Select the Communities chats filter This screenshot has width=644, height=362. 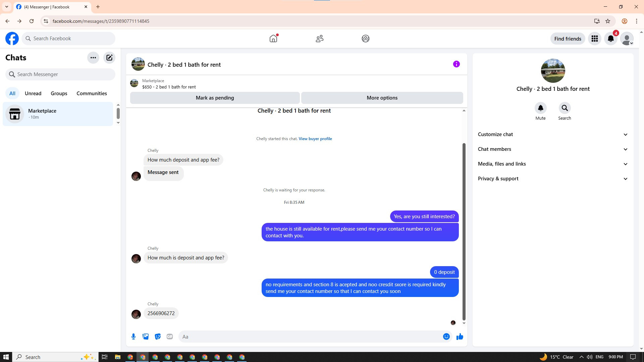pos(92,94)
